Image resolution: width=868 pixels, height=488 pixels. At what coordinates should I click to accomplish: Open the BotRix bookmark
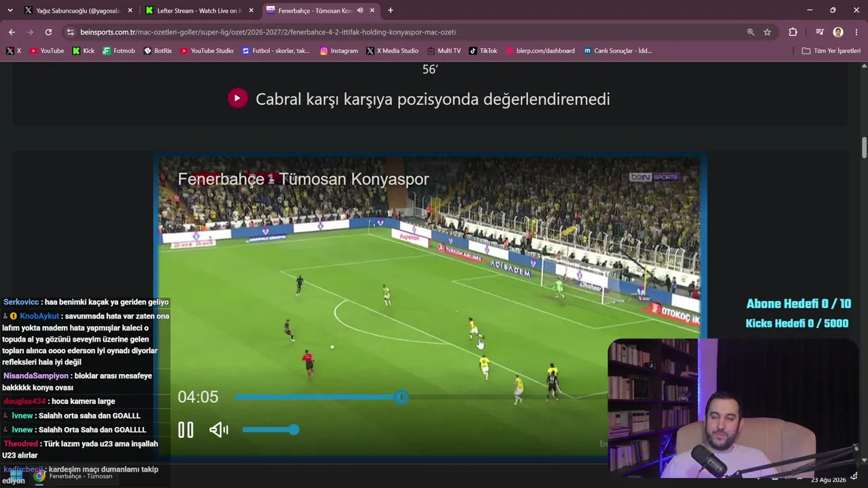click(x=158, y=51)
